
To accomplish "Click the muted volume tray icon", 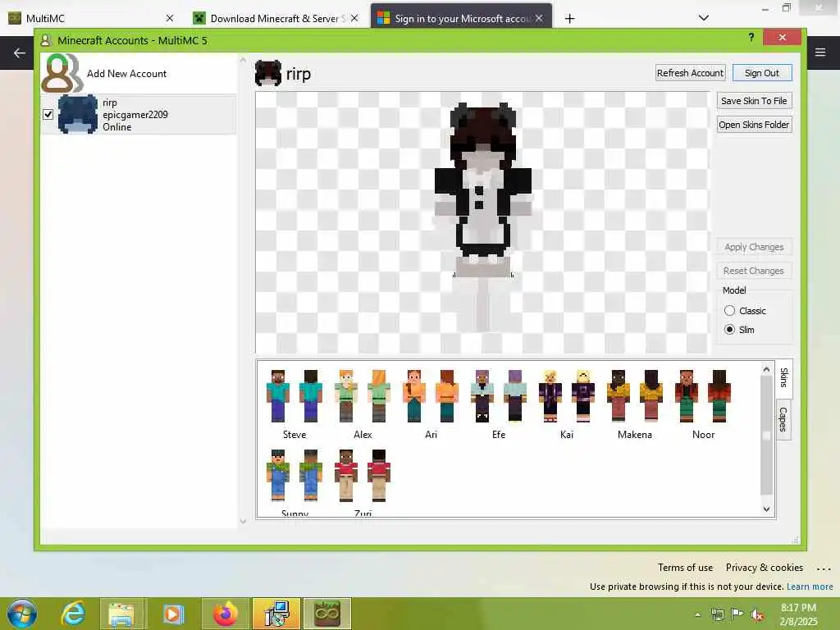I will [x=757, y=614].
